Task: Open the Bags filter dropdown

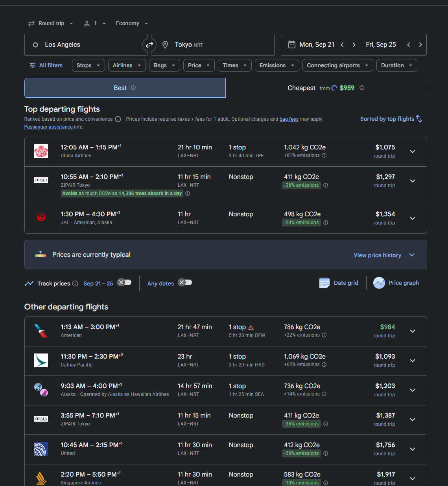Action: (x=164, y=65)
